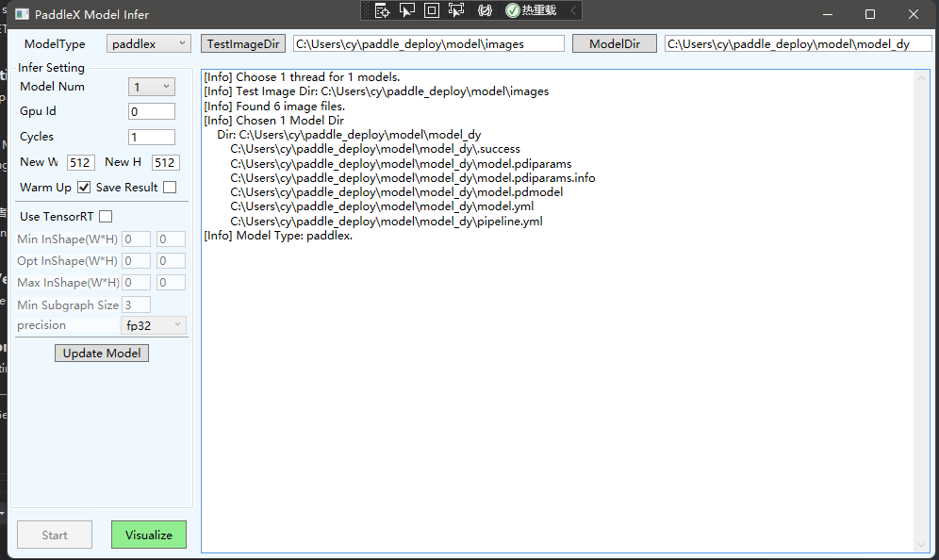Click the log line starting 'Test Image Dir:'
Image resolution: width=939 pixels, height=560 pixels.
coord(376,91)
